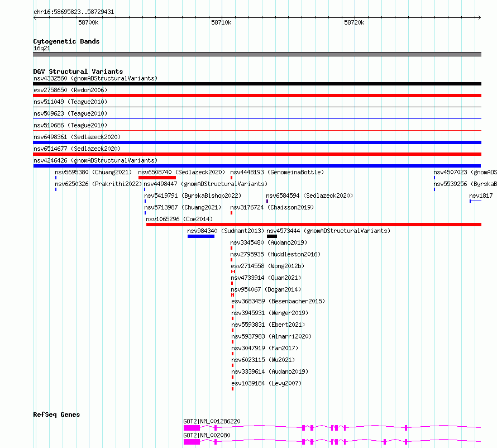Click the DGV Structural Variants track title
The height and width of the screenshot is (448, 497).
(x=78, y=72)
